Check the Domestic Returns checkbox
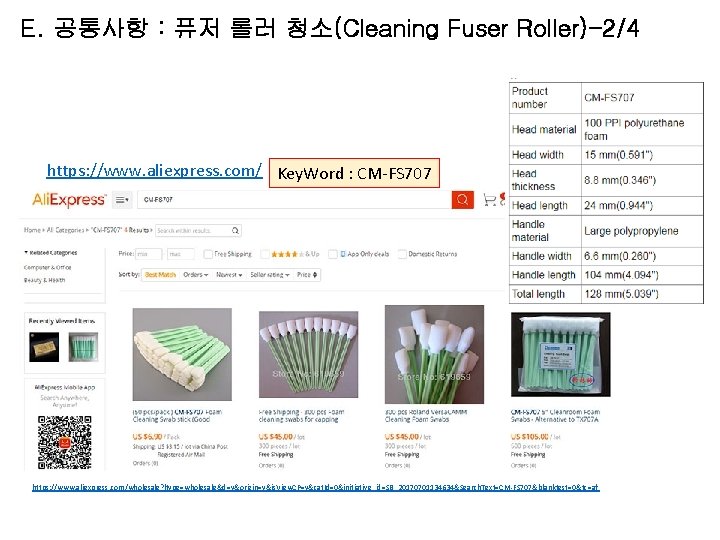720x540 pixels. tap(402, 254)
